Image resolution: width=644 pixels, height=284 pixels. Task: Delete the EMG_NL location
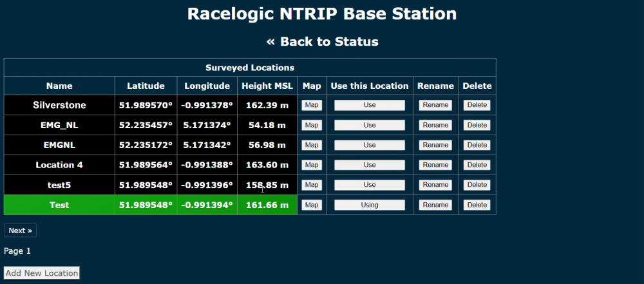tap(477, 125)
